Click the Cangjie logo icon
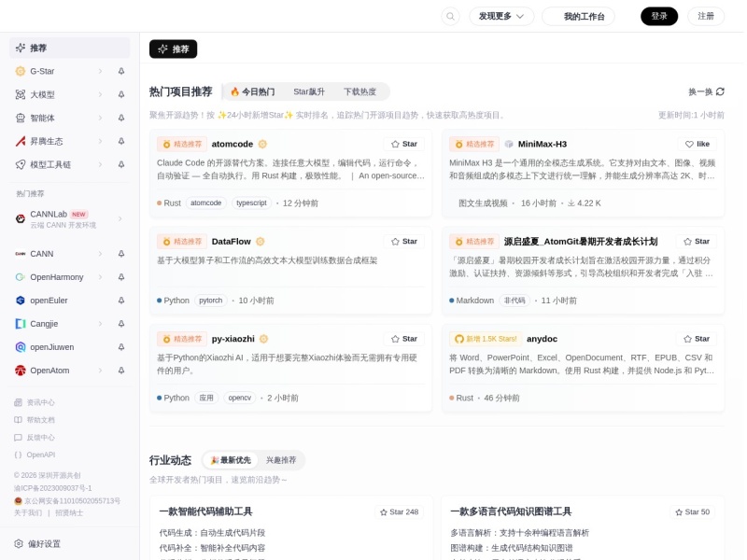The image size is (747, 560). 20,324
